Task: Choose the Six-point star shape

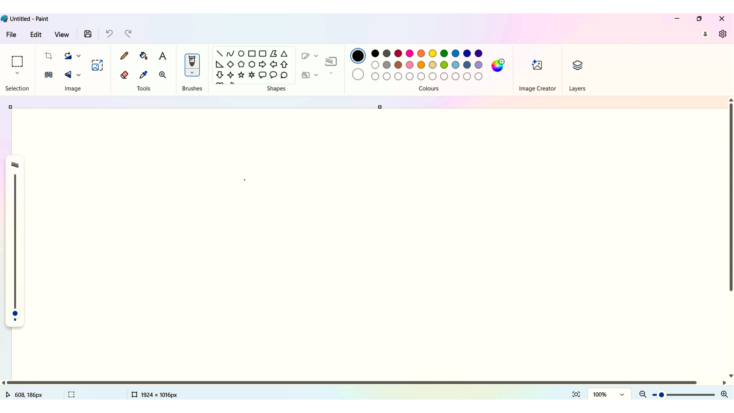Action: coord(252,74)
